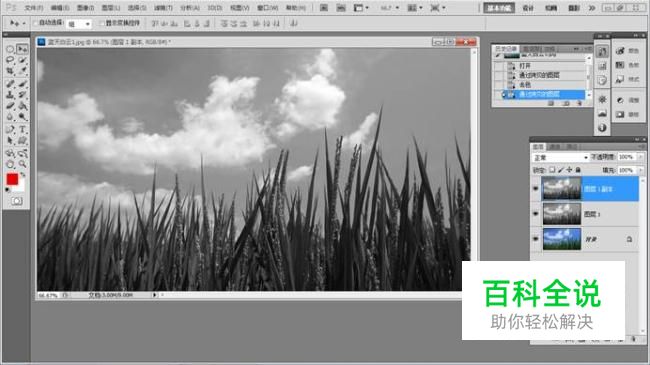Open the Filter (滤镜) menu
Image resolution: width=650 pixels, height=365 pixels.
[x=163, y=8]
